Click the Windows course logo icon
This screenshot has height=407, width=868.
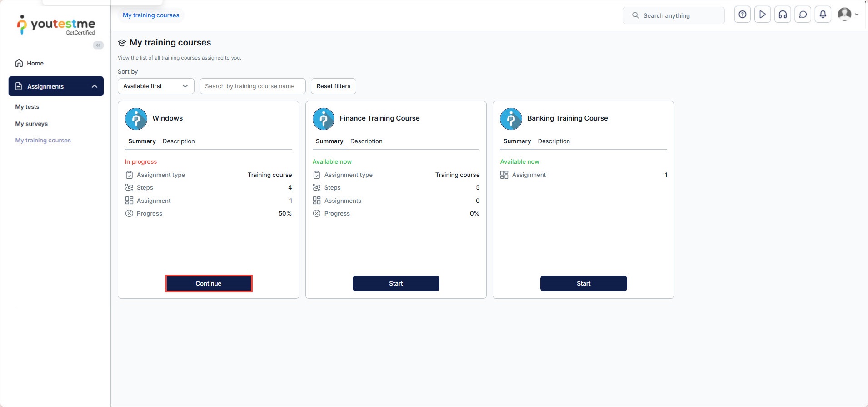point(136,119)
